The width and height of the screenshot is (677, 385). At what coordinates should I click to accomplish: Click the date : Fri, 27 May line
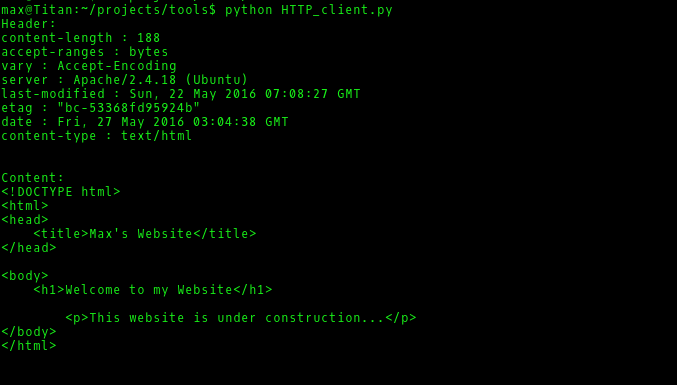[x=145, y=122]
